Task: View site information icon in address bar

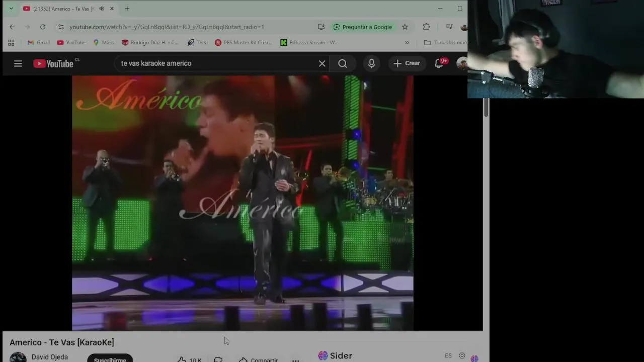Action: tap(61, 27)
